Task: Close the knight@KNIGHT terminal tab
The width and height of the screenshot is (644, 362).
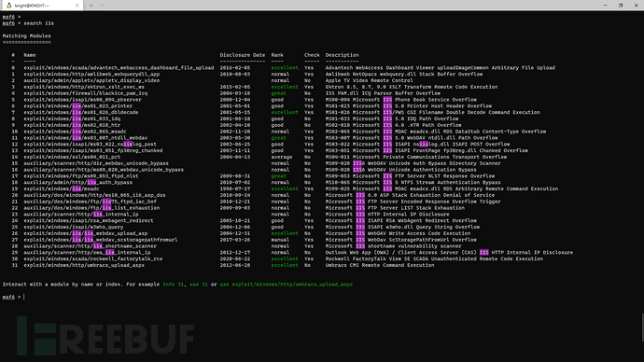Action: [x=77, y=6]
